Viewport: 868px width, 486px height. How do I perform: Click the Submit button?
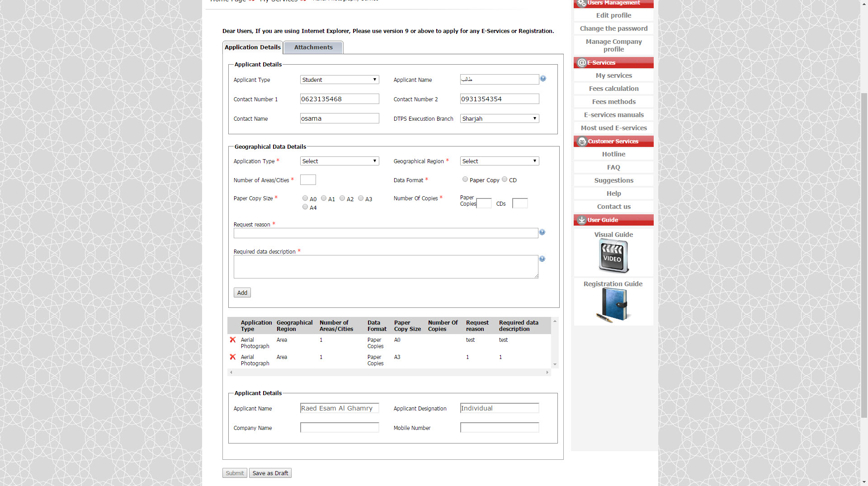click(x=235, y=473)
